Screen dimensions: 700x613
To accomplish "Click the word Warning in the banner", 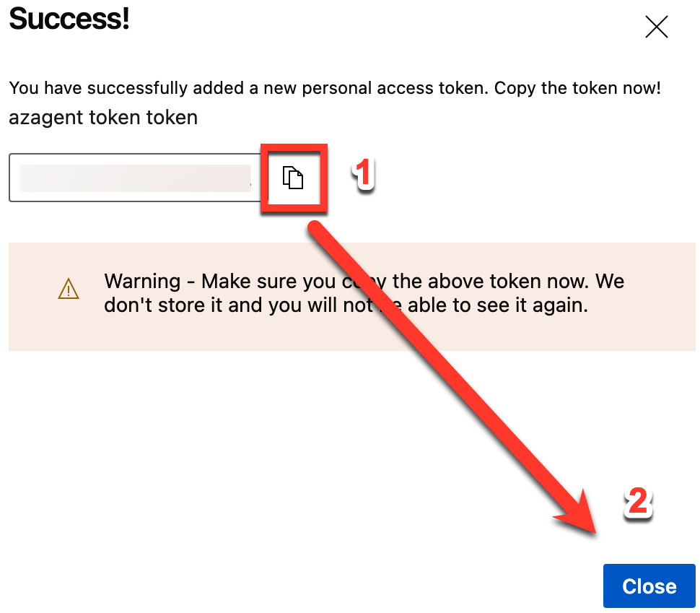I will (x=142, y=282).
